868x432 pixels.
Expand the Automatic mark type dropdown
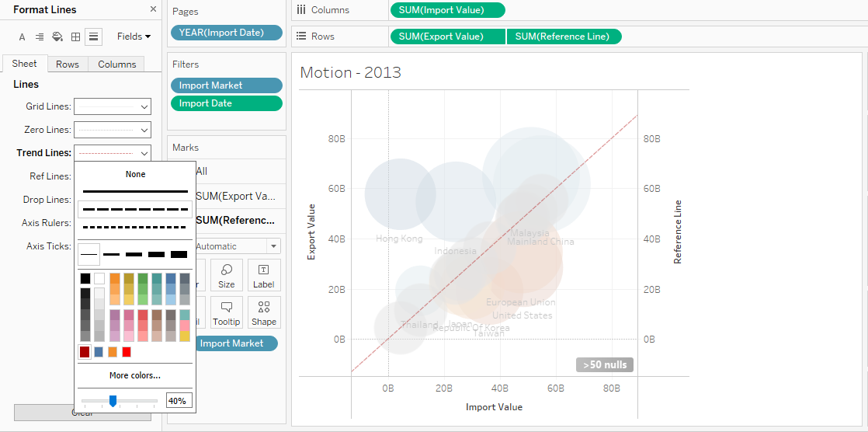tap(236, 246)
